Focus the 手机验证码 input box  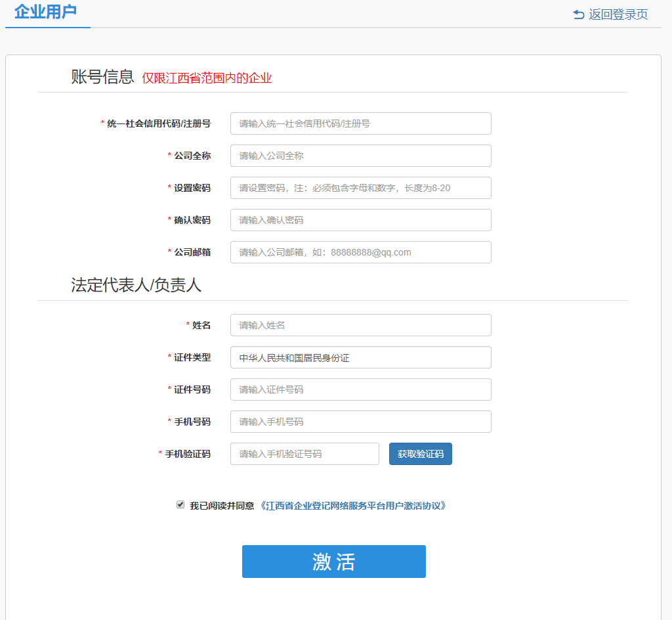coord(304,454)
